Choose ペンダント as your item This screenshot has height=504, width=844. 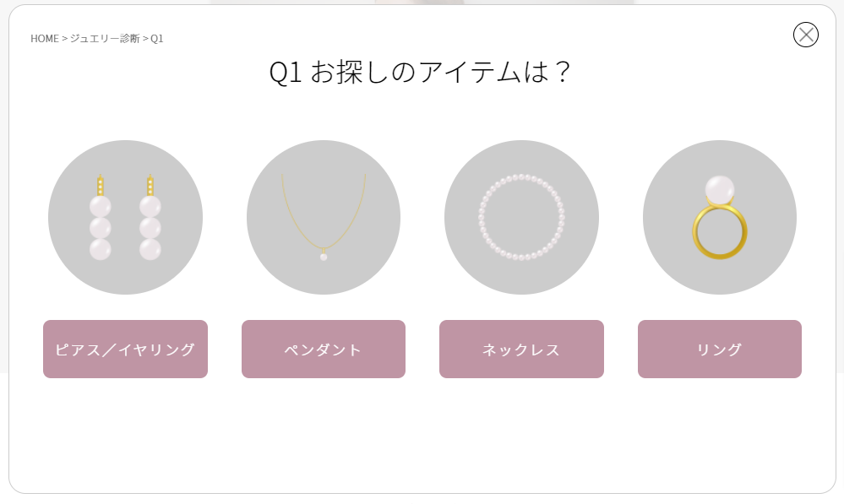tap(323, 349)
